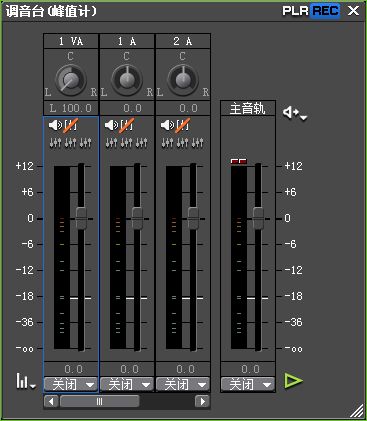Click third mini-fader icon on track 2 A
The height and width of the screenshot is (421, 367).
(198, 143)
